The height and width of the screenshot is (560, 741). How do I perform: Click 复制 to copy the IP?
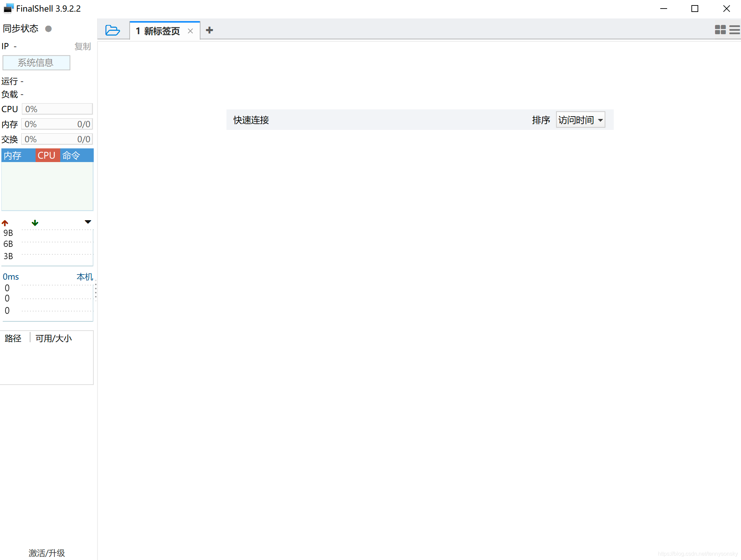[x=82, y=46]
